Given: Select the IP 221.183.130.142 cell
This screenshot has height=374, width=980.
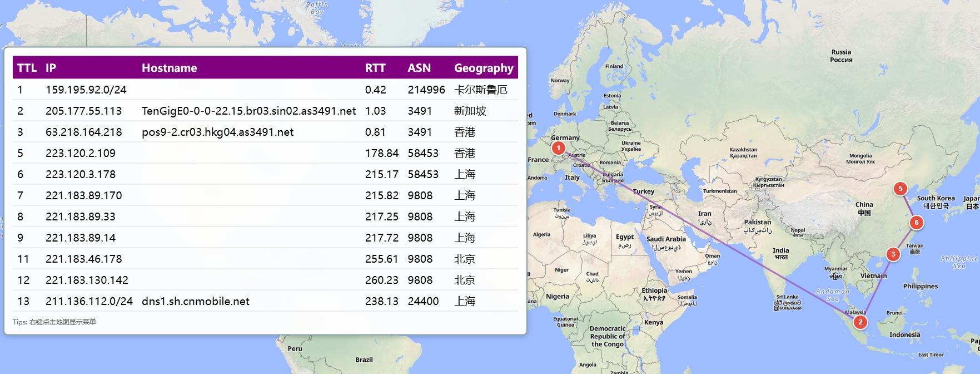Looking at the screenshot, I should coord(87,280).
